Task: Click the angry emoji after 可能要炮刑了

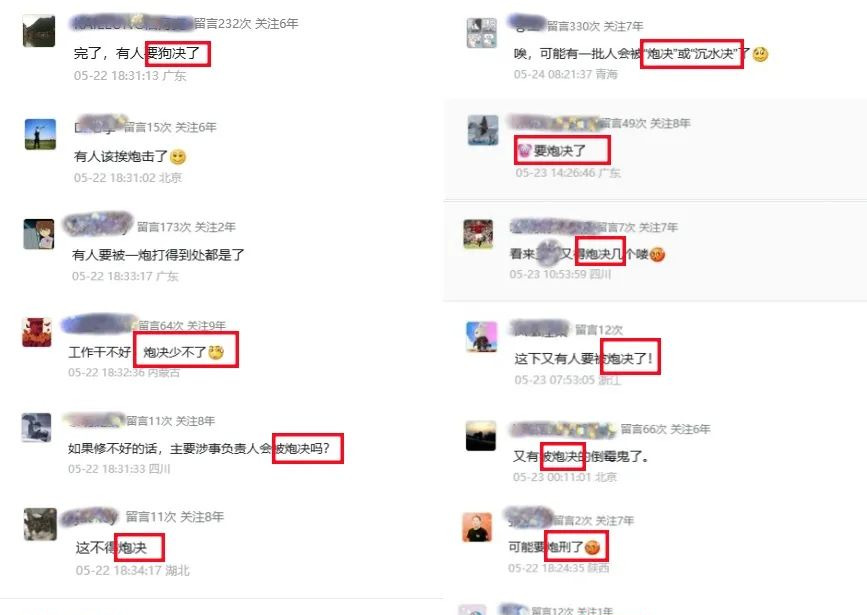Action: coord(592,548)
